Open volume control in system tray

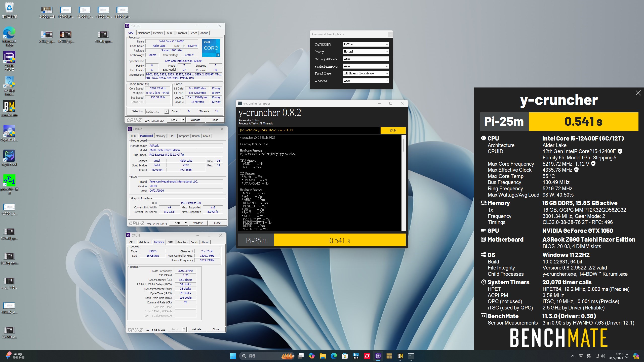pos(603,356)
